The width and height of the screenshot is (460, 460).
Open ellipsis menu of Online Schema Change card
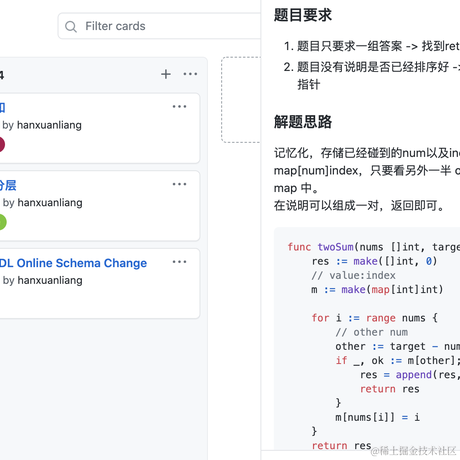tap(179, 262)
